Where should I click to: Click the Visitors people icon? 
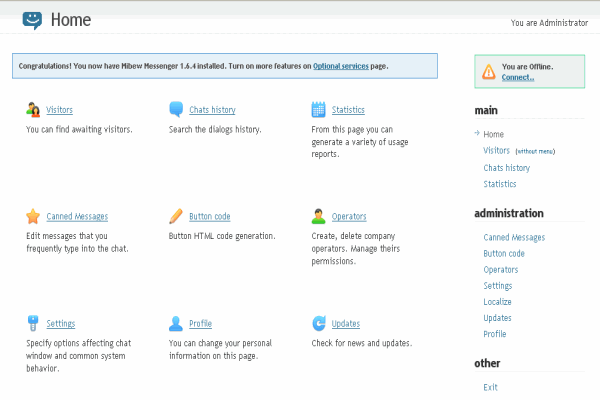click(33, 109)
